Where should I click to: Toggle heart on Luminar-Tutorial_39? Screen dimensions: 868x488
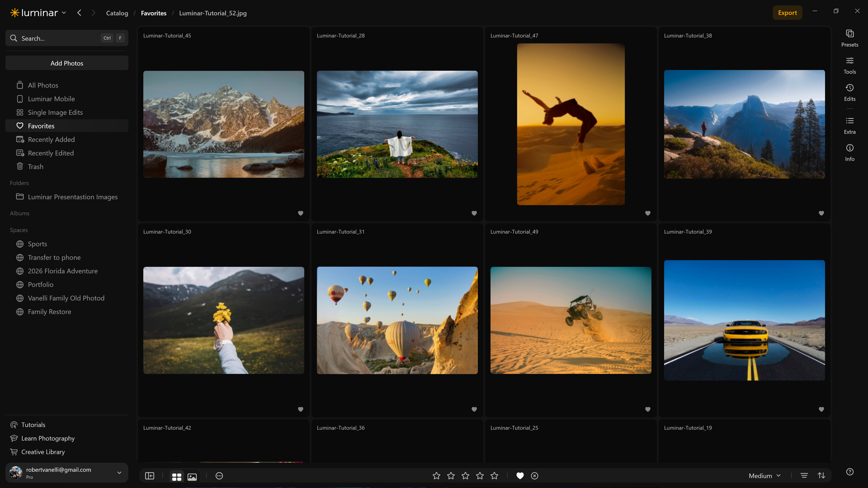point(821,409)
